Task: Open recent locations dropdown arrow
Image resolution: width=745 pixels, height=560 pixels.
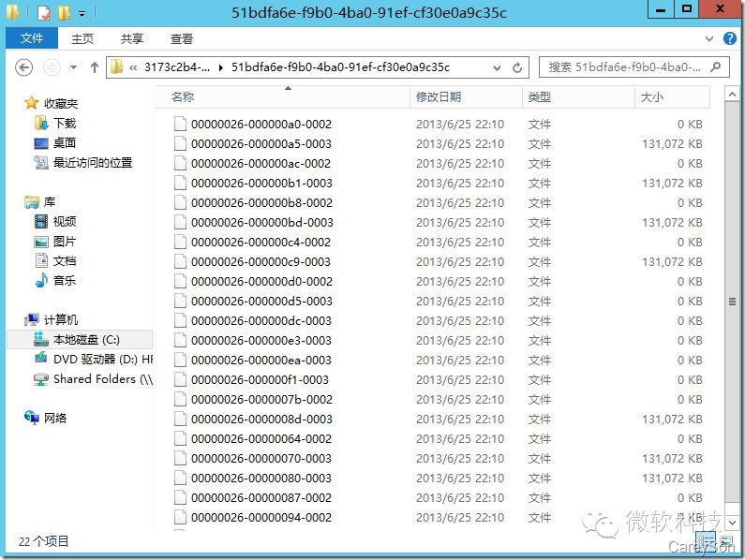Action: pyautogui.click(x=74, y=67)
